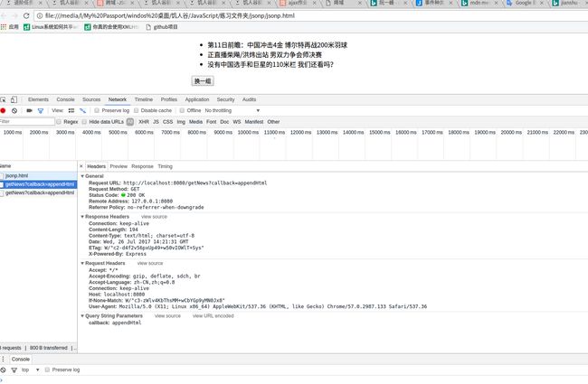Open the No throttling dropdown
Screen dimensions: 588x384
(x=232, y=110)
